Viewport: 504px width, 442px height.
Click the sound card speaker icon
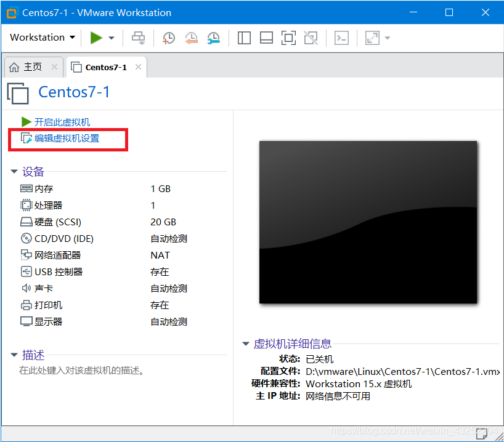coord(26,289)
